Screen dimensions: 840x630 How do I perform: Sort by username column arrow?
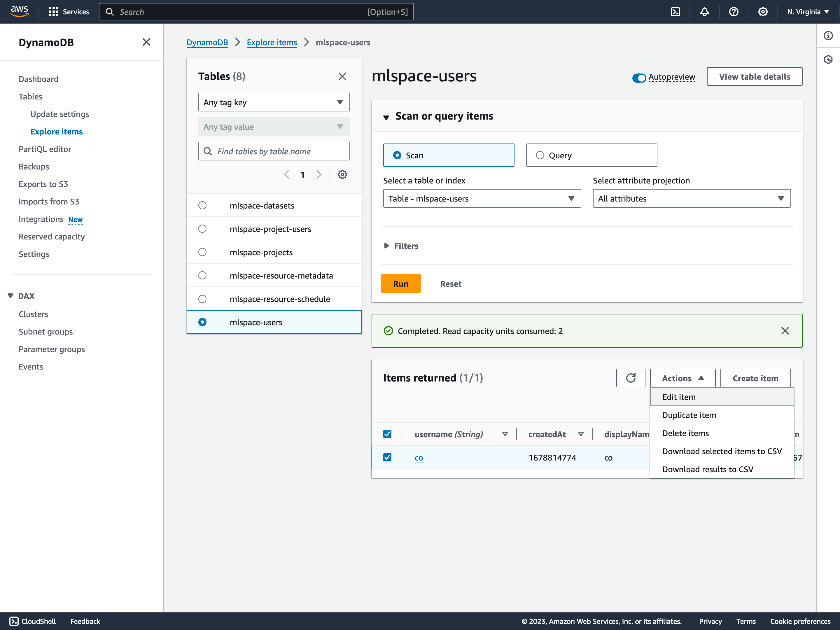(x=505, y=434)
